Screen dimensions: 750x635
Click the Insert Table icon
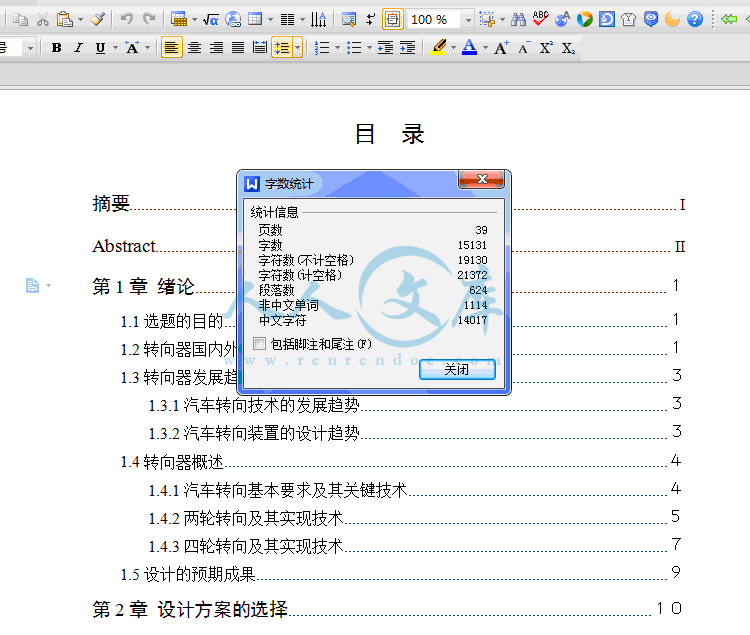coord(179,20)
